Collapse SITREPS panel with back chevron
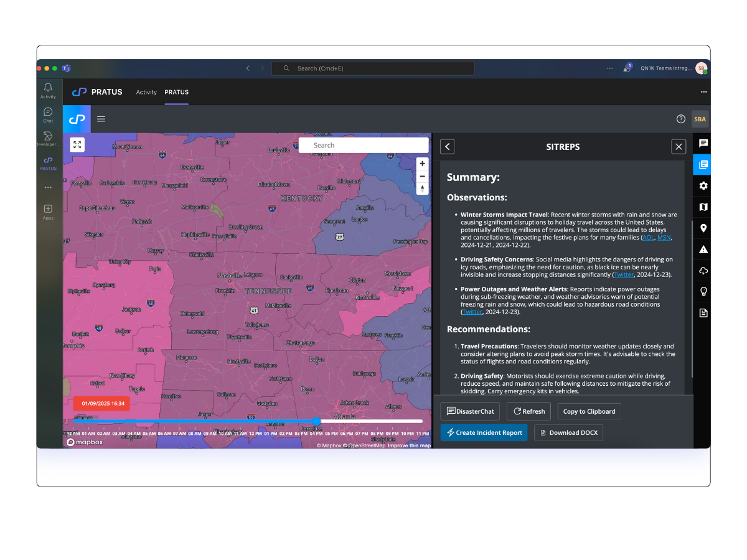This screenshot has width=747, height=560. pos(447,147)
